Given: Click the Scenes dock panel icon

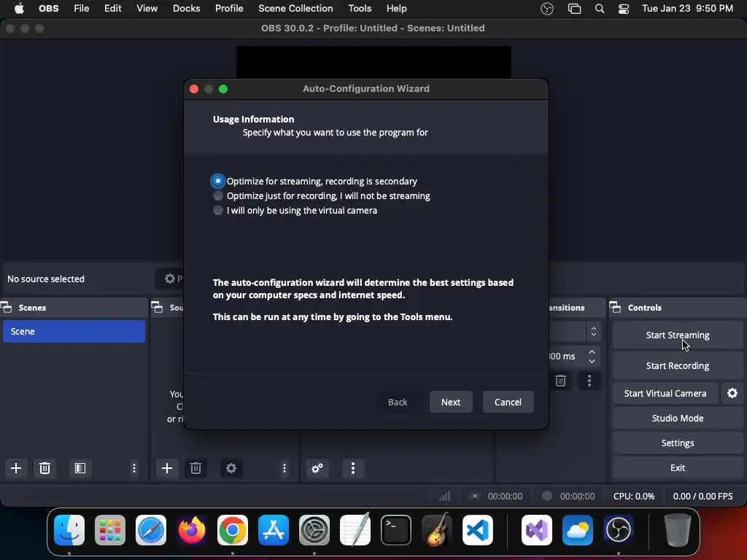Looking at the screenshot, I should pyautogui.click(x=7, y=308).
